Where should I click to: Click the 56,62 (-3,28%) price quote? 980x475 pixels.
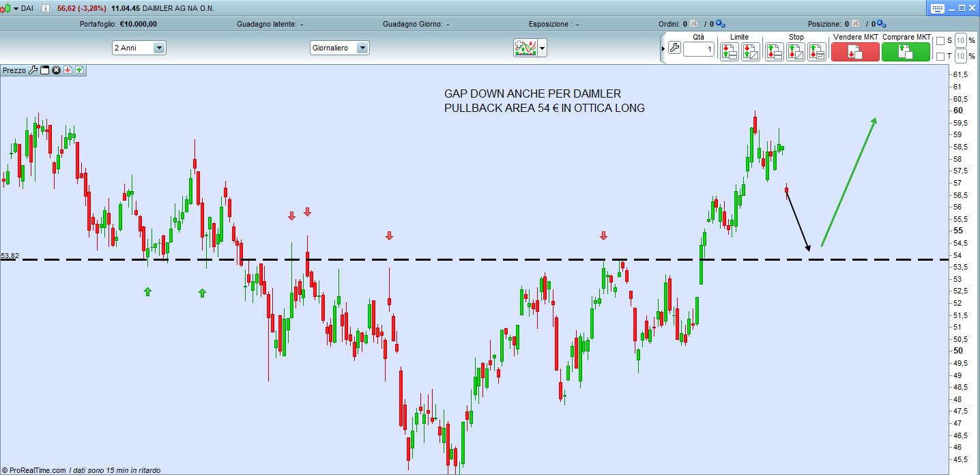[81, 9]
